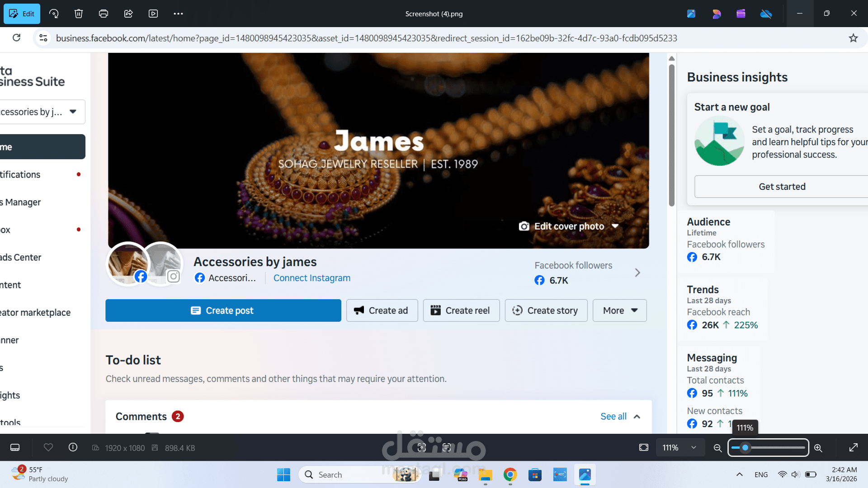This screenshot has height=488, width=868.
Task: Click the taskbar clock showing 2:42 AM
Action: coord(841,474)
